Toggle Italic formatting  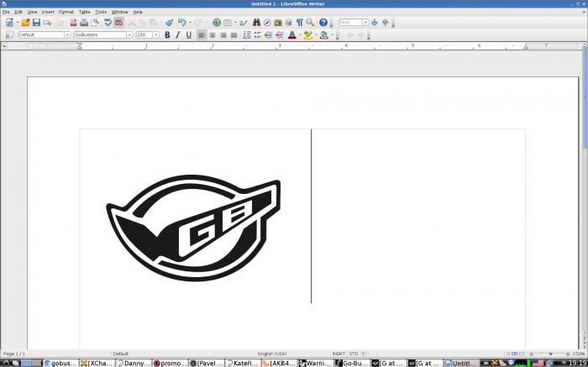pos(178,35)
